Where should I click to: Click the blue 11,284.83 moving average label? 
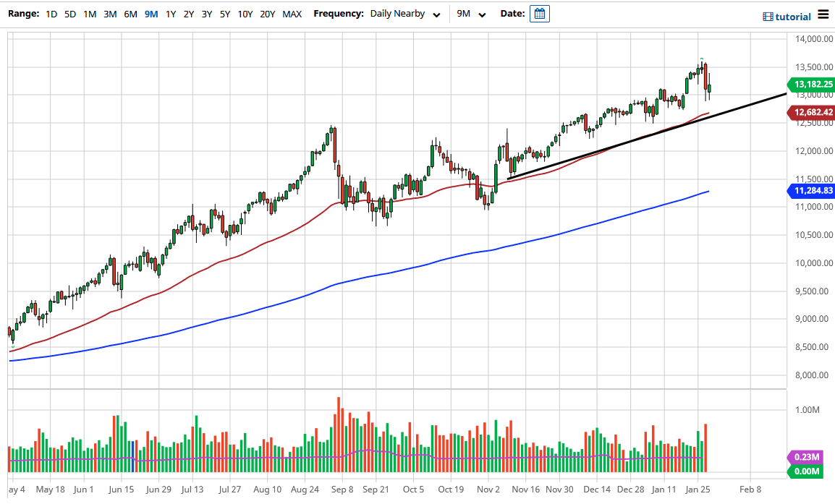pyautogui.click(x=810, y=191)
